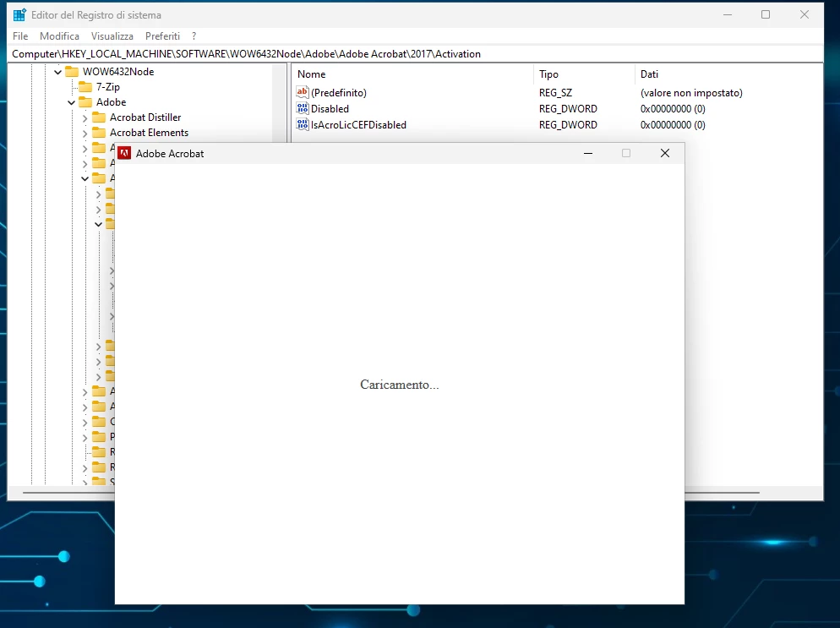
Task: Select the (Predefinito) value name
Action: 339,93
